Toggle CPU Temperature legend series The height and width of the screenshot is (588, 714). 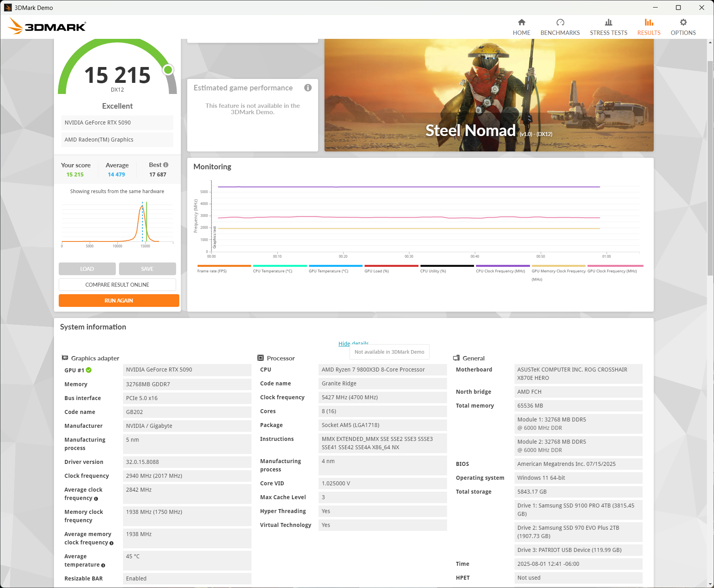[x=273, y=271]
